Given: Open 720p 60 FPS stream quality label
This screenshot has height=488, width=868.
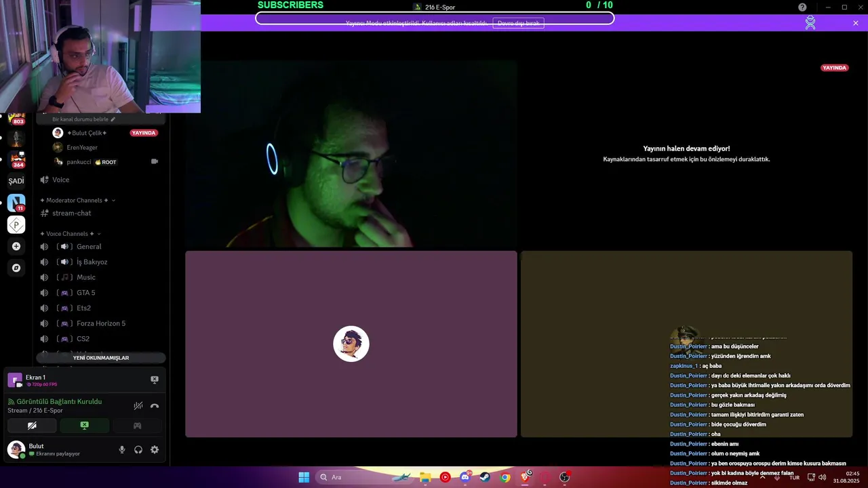Looking at the screenshot, I should (42, 384).
